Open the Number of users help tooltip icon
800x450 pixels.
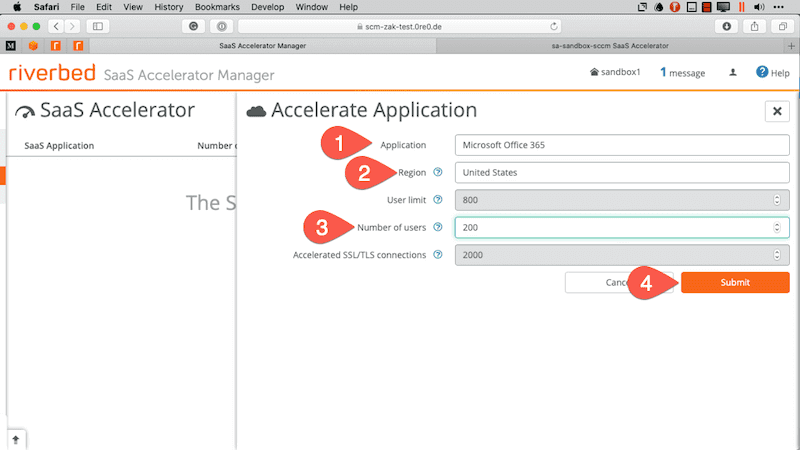[x=438, y=227]
